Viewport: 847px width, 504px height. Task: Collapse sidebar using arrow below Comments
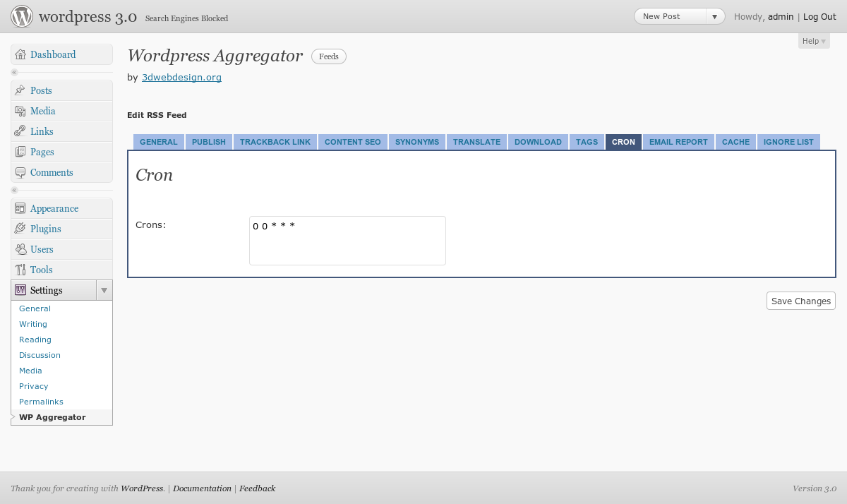click(14, 191)
